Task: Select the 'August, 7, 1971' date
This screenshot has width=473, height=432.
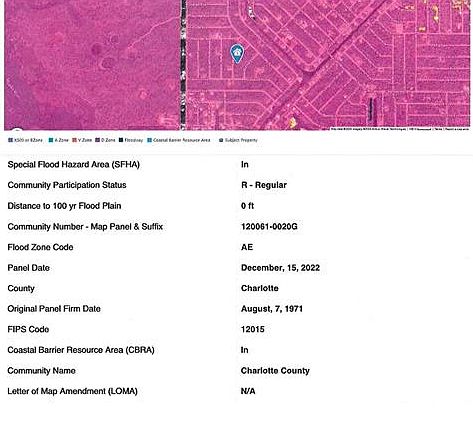Action: [272, 309]
